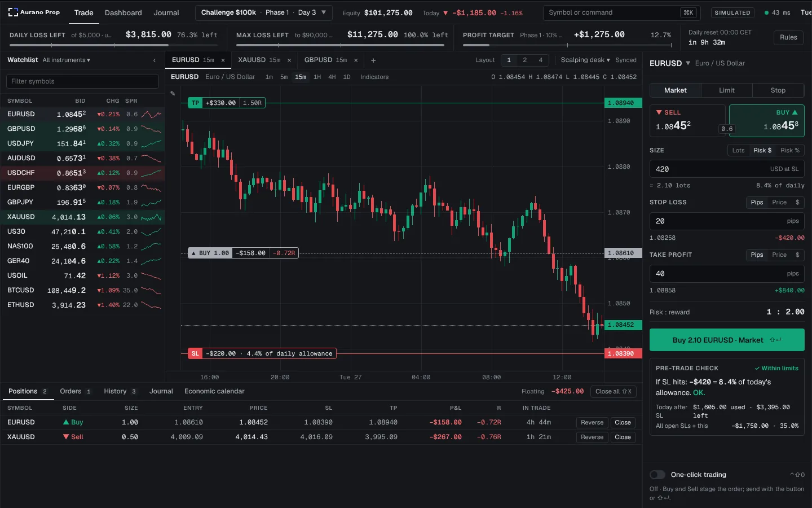812x508 pixels.
Task: Click the BUY 1.00 position tag on chart
Action: (x=243, y=253)
